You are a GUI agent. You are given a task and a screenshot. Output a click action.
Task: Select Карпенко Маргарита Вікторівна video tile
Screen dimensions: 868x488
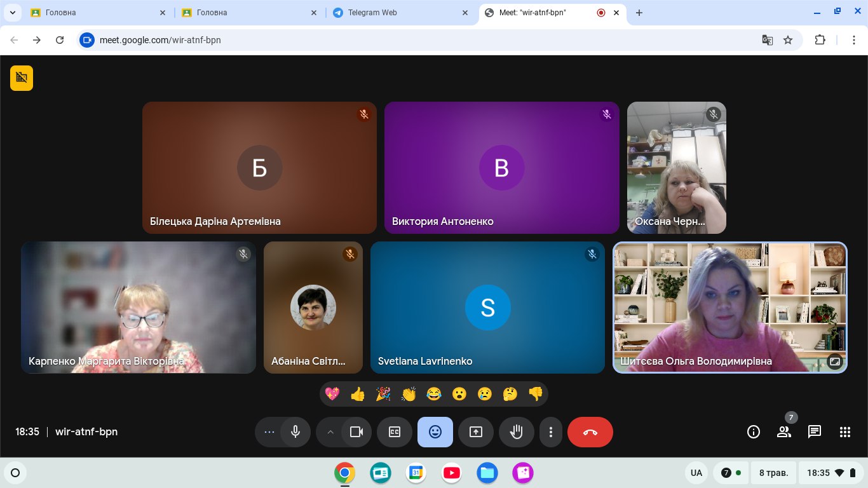click(x=139, y=308)
